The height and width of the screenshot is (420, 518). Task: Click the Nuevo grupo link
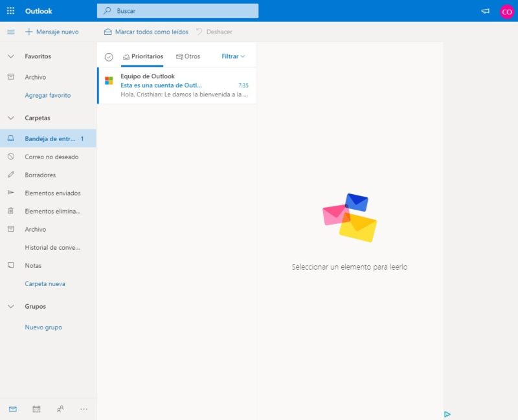43,327
